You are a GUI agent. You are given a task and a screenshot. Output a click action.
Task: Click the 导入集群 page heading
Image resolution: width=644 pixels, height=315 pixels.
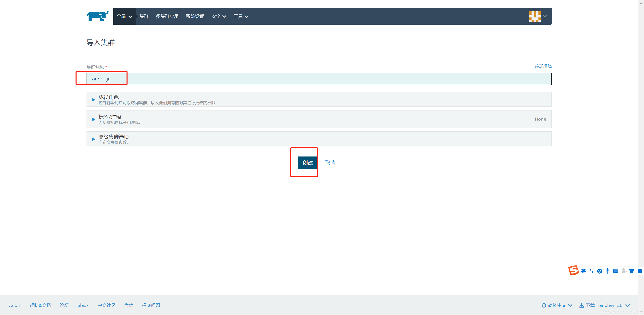point(100,43)
